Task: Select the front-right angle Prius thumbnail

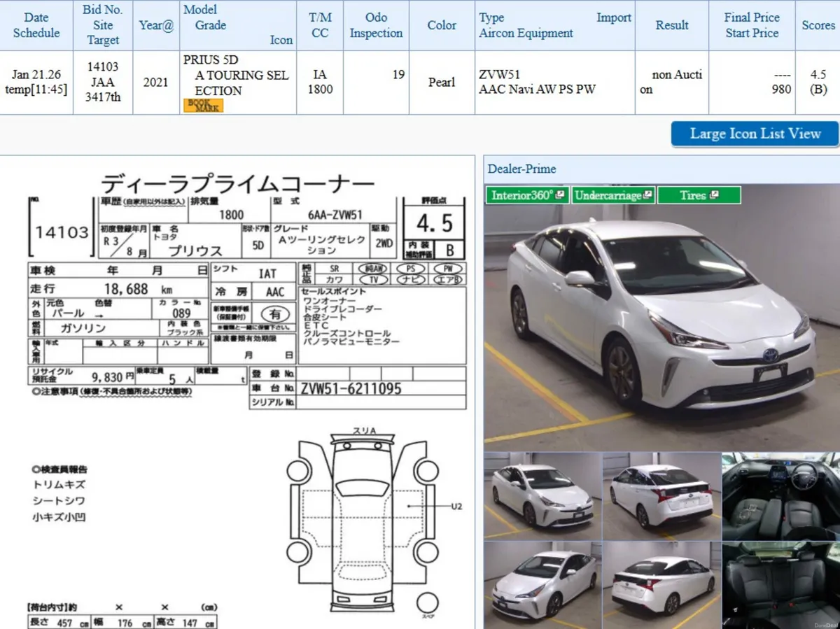Action: 542,496
